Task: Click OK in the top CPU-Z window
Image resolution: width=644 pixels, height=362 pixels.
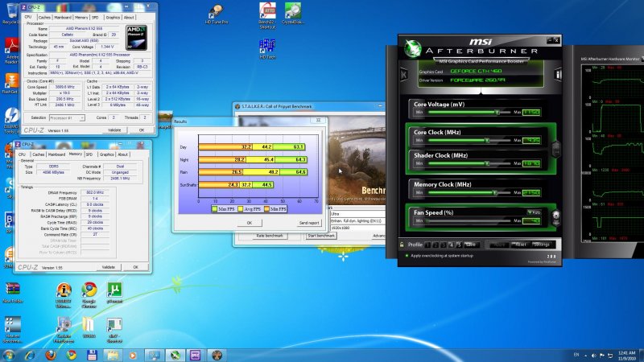Action: [142, 130]
